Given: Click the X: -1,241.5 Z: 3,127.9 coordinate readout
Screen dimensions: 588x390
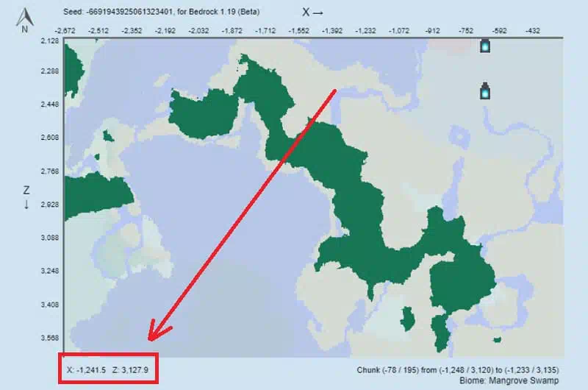Looking at the screenshot, I should point(107,369).
